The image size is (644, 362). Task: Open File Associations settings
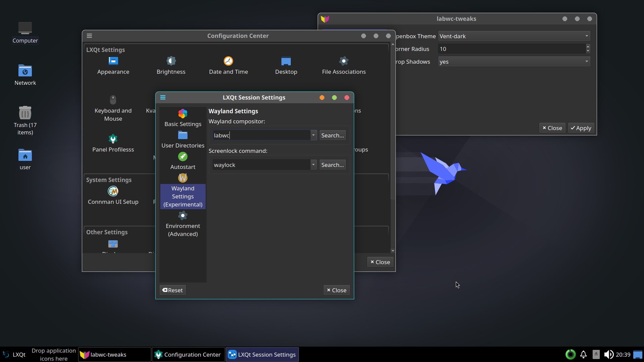(343, 66)
